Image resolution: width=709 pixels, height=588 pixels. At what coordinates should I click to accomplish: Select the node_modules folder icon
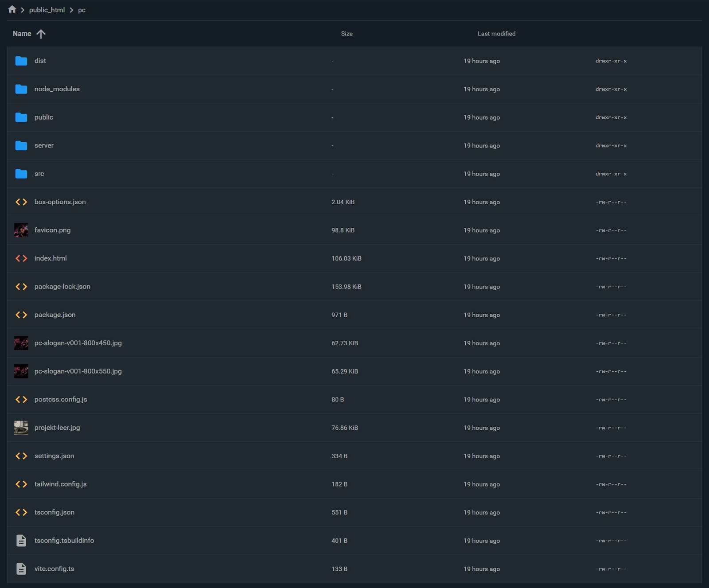point(21,89)
